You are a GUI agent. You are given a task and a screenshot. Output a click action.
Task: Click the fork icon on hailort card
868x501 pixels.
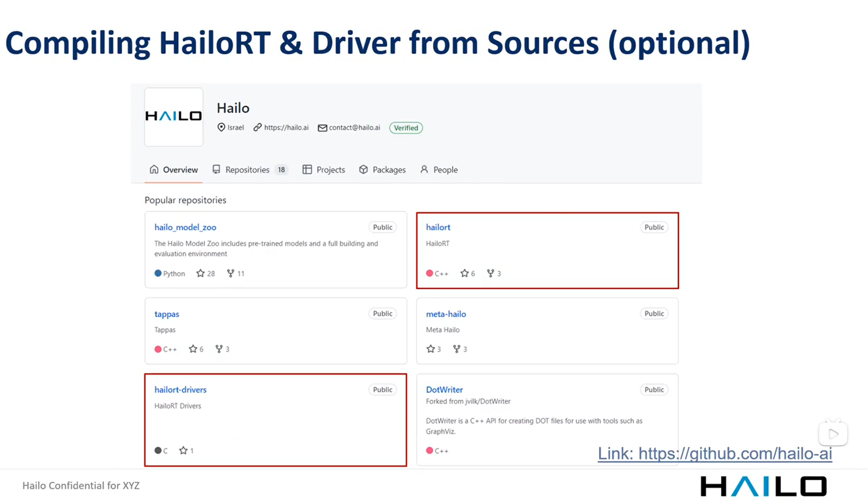coord(491,273)
